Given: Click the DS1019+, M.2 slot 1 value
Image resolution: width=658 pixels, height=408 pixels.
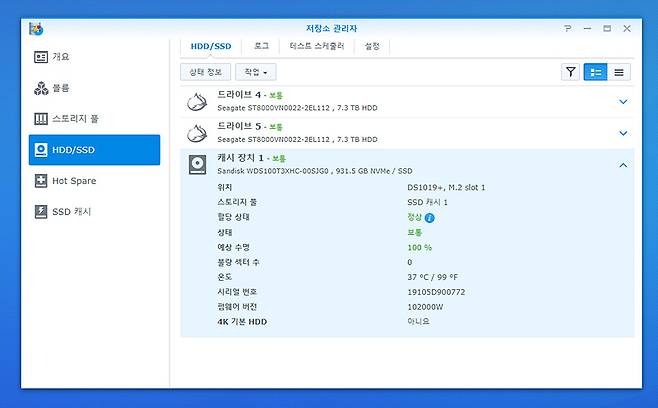Looking at the screenshot, I should click(446, 188).
